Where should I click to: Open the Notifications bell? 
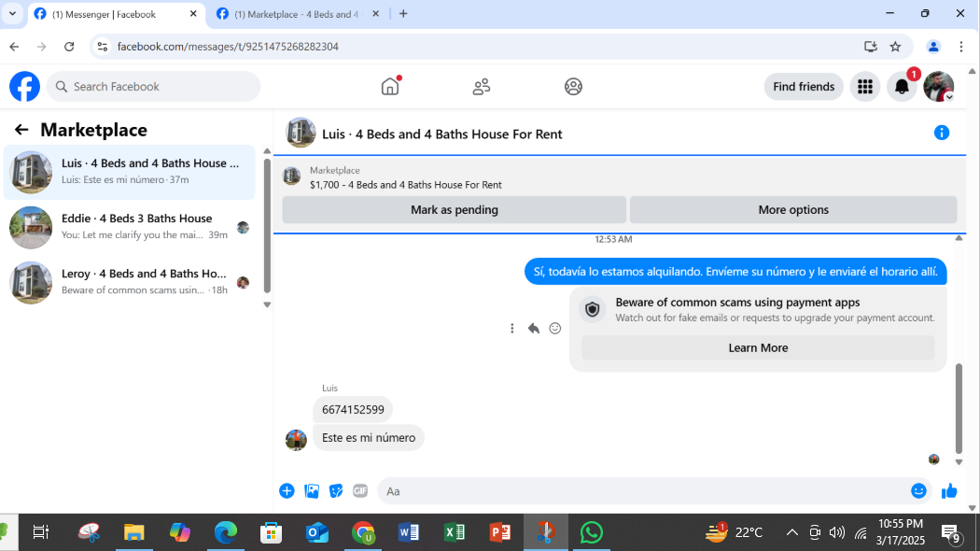coord(902,86)
